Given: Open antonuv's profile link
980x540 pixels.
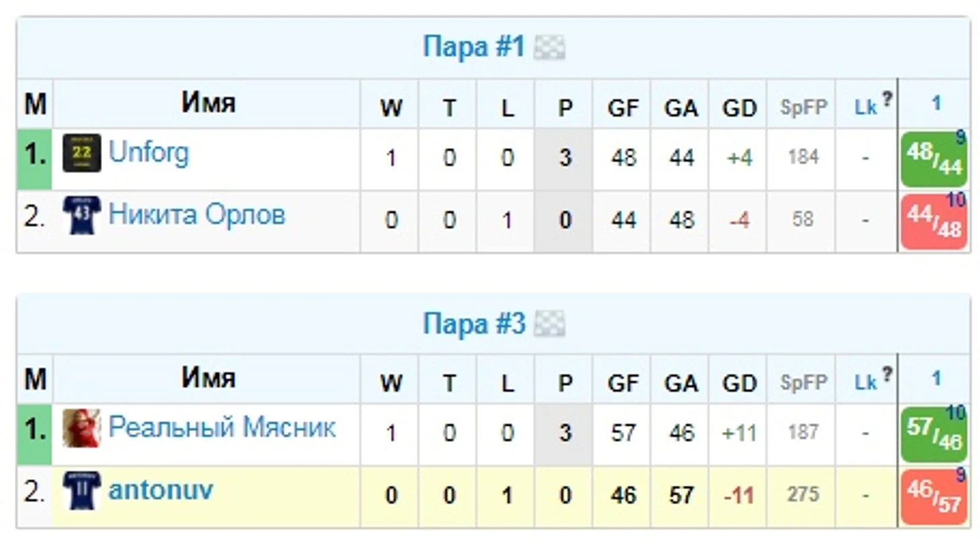Looking at the screenshot, I should point(160,490).
